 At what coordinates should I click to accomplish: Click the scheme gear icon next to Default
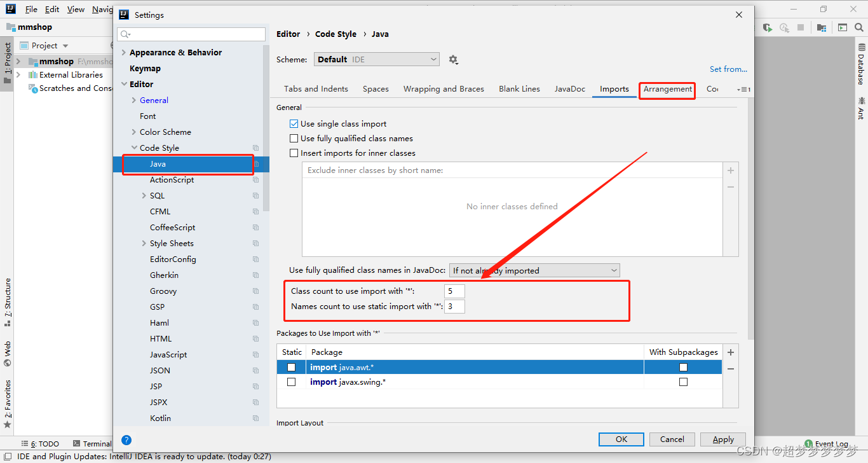click(x=453, y=59)
